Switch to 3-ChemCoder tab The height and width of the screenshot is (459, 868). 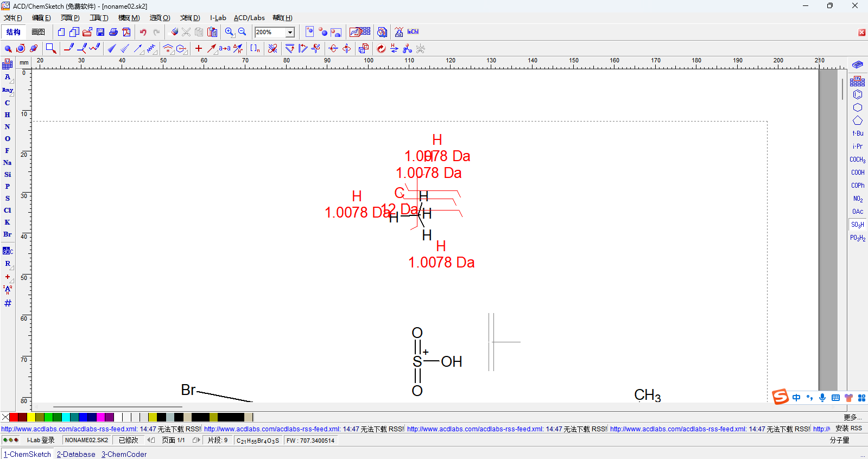[124, 454]
